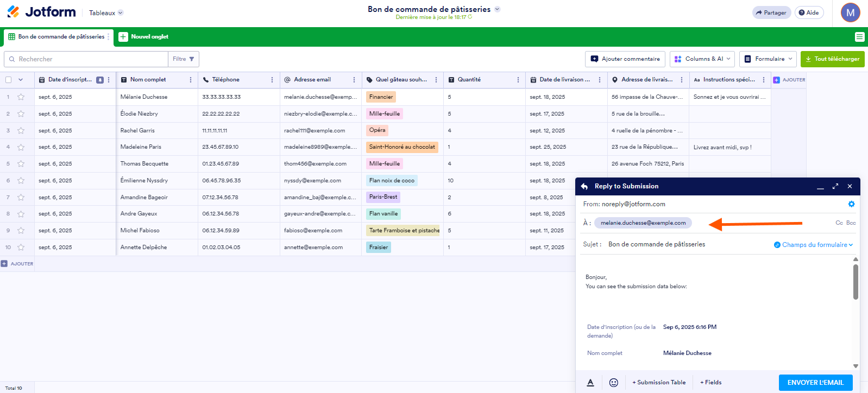
Task: Click the text formatting icon
Action: (x=590, y=383)
